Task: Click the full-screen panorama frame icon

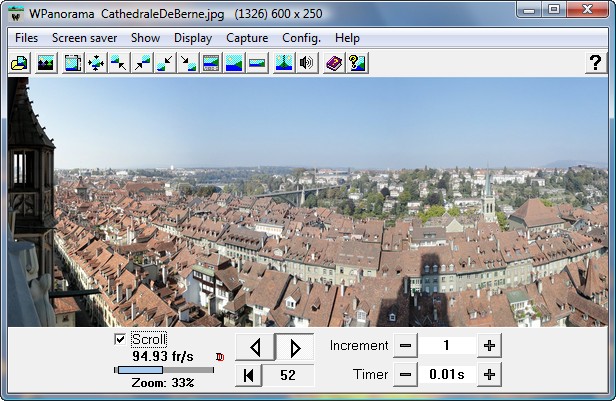Action: (x=73, y=63)
